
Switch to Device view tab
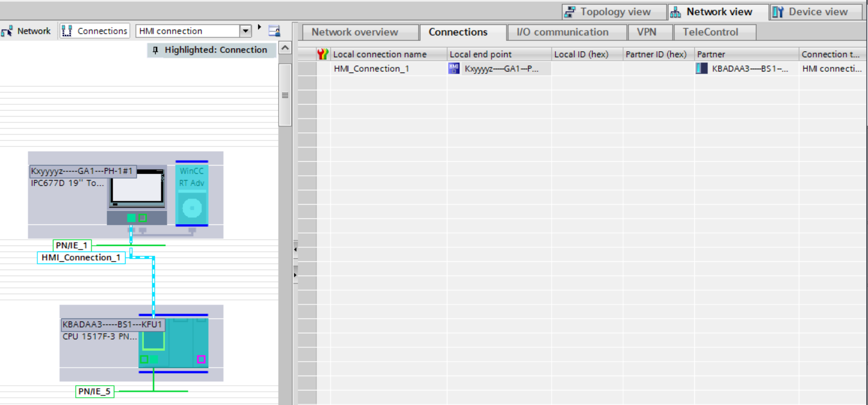817,12
